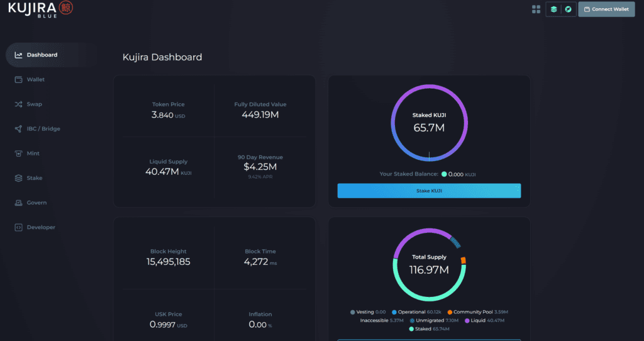Viewport: 644px width, 341px height.
Task: Click the Operational 60.12k legend entry
Action: 417,312
